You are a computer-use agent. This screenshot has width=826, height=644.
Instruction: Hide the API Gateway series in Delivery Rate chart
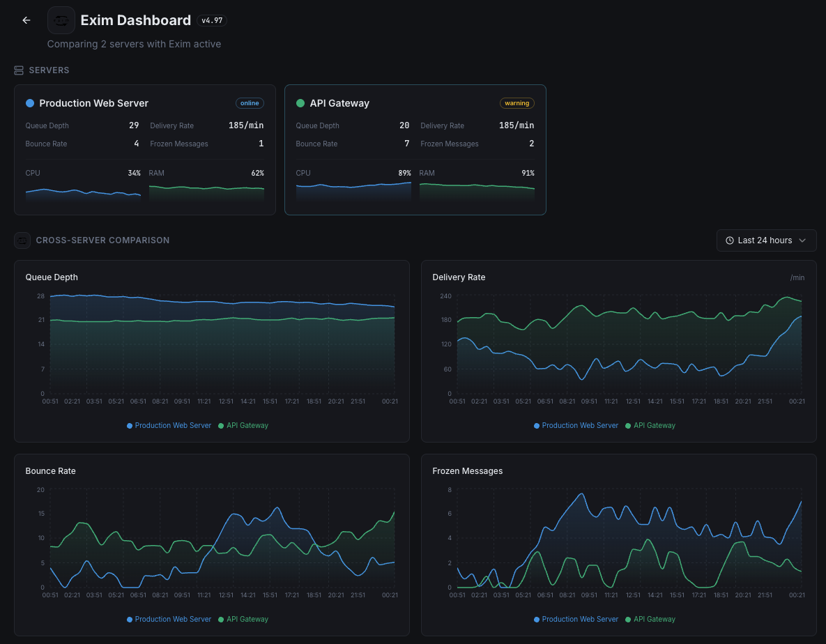point(650,425)
